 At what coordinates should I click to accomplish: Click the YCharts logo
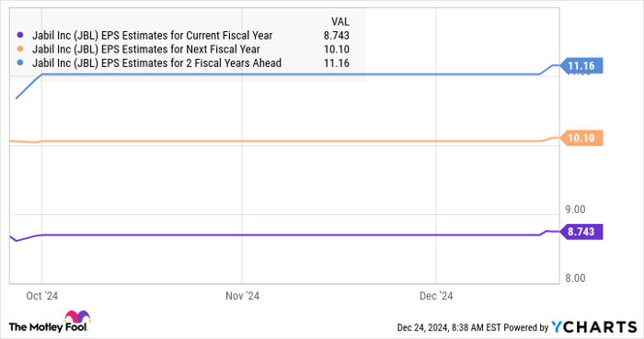pyautogui.click(x=594, y=327)
